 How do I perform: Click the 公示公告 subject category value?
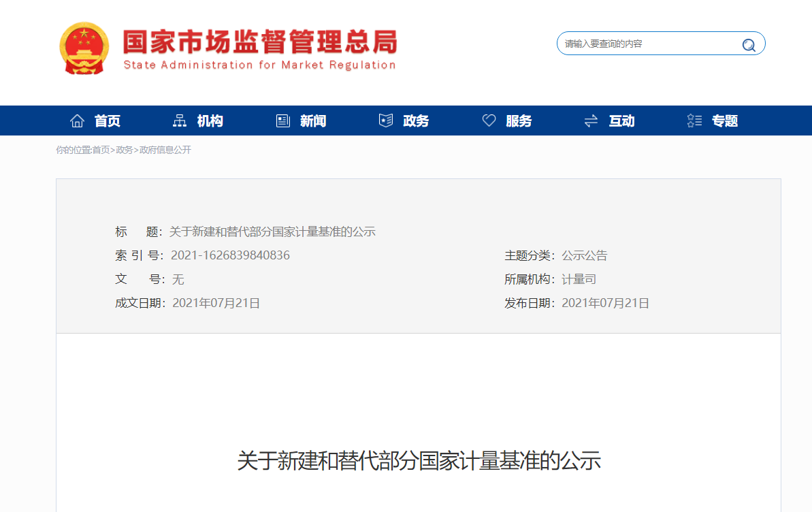pos(584,256)
